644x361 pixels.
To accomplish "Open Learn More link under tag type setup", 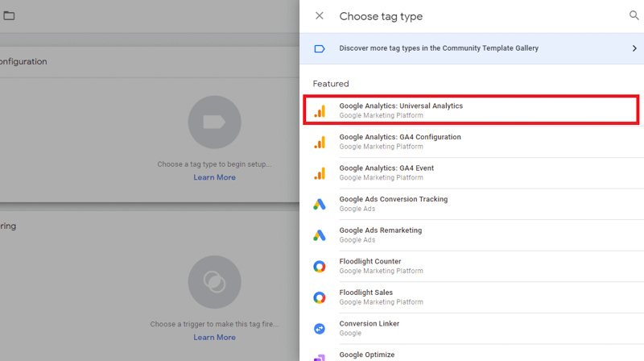I will coord(214,177).
